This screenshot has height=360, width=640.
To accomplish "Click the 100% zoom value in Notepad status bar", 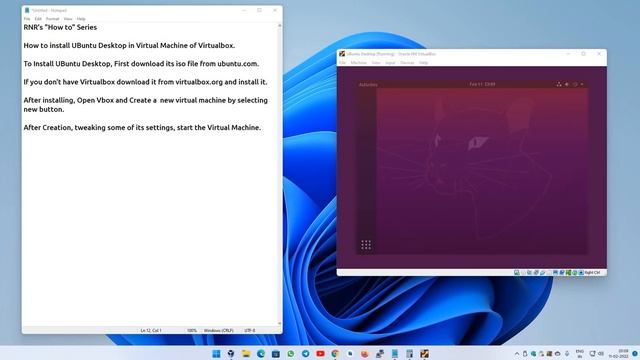I will click(192, 331).
